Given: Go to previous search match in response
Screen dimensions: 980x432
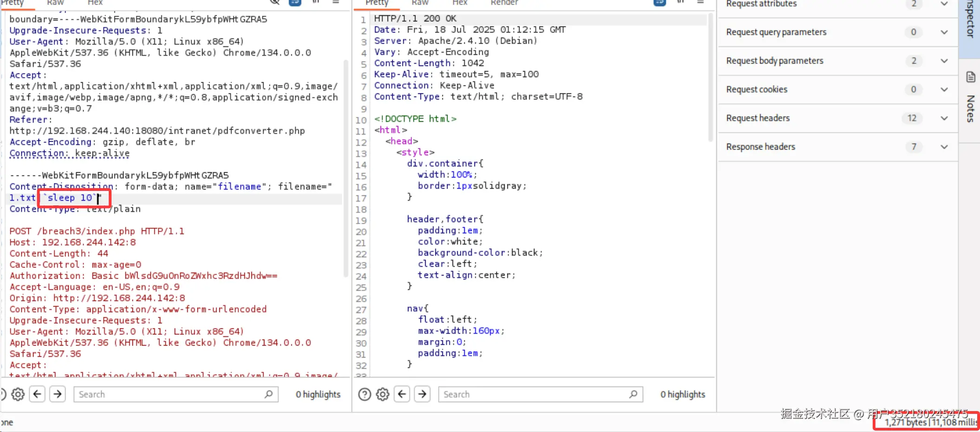Looking at the screenshot, I should [402, 394].
